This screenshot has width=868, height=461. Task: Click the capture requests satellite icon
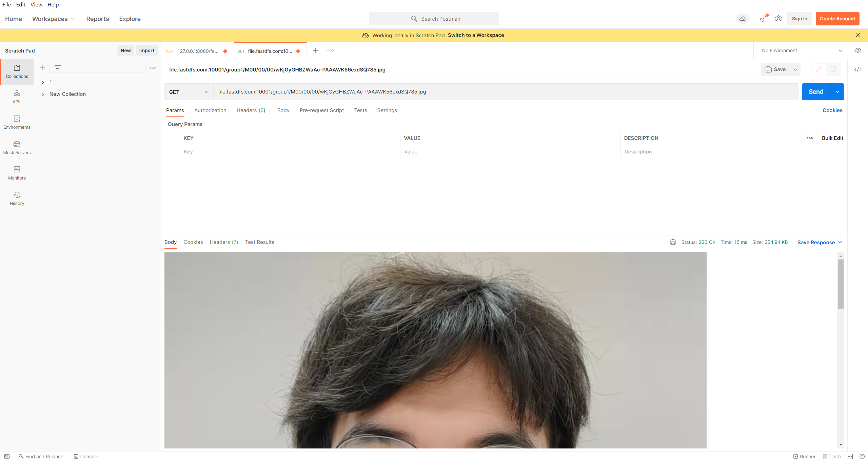763,19
